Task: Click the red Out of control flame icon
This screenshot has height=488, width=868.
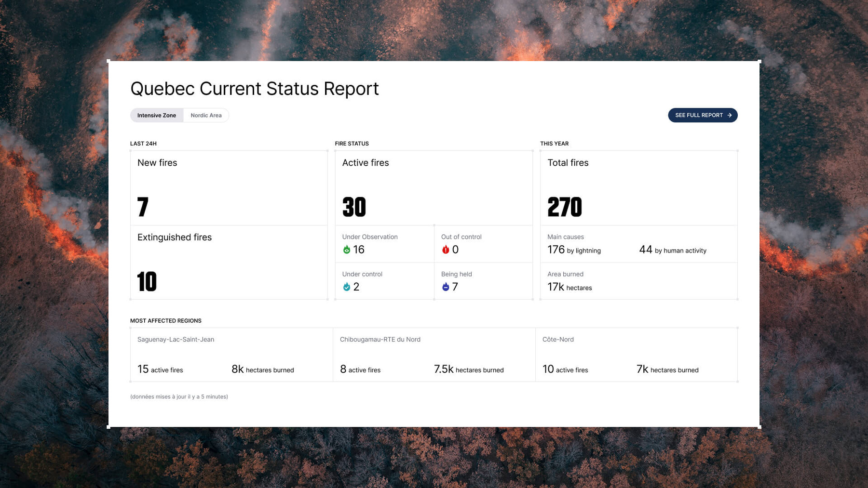Action: click(446, 250)
